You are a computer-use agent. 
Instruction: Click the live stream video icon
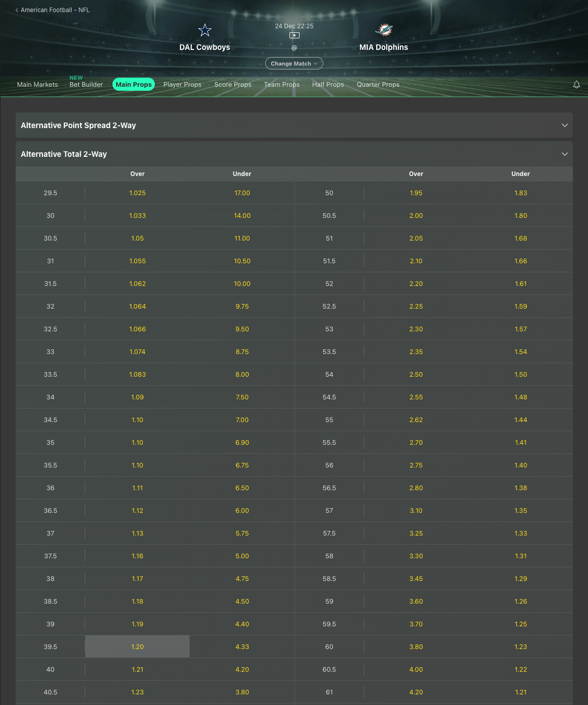point(295,35)
